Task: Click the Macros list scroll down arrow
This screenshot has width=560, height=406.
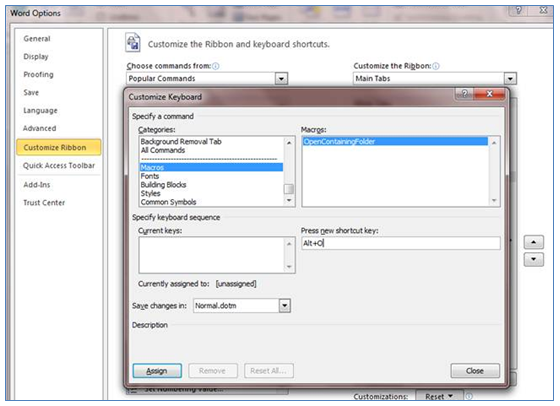Action: click(x=494, y=200)
